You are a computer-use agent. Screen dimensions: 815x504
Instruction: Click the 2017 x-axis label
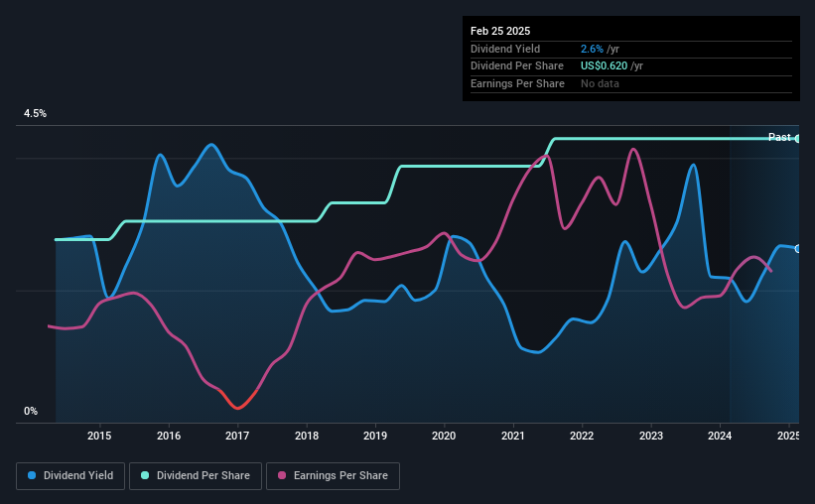tap(237, 436)
